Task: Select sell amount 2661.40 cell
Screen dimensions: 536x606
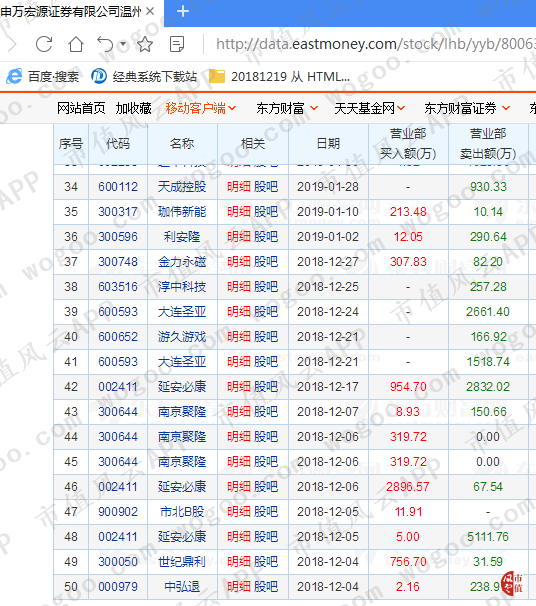Action: click(488, 312)
